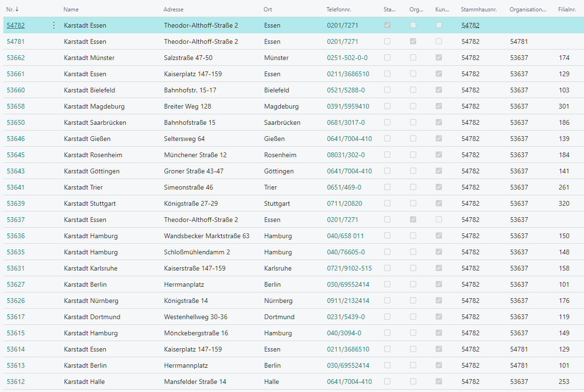Select the Karstadt Saarbrücken name cell
Screen dimensions: 584x392
click(x=95, y=122)
